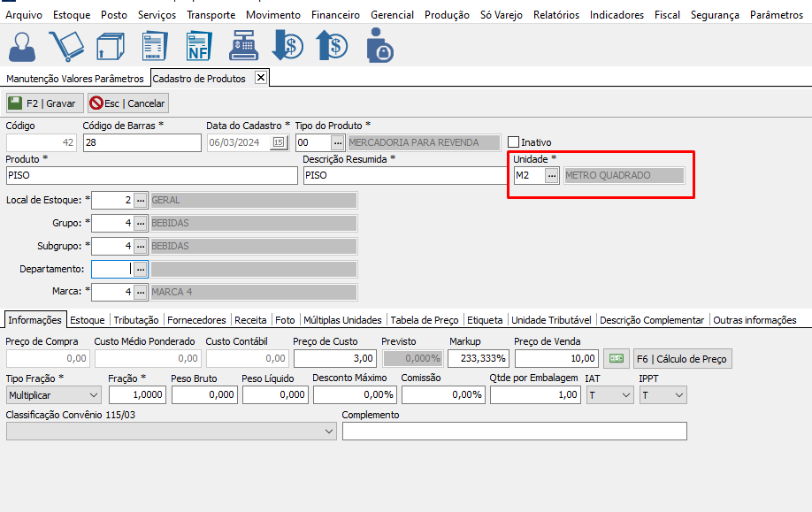Open the calendar picker for Data do Cadastro
812x512 pixels.
(279, 142)
